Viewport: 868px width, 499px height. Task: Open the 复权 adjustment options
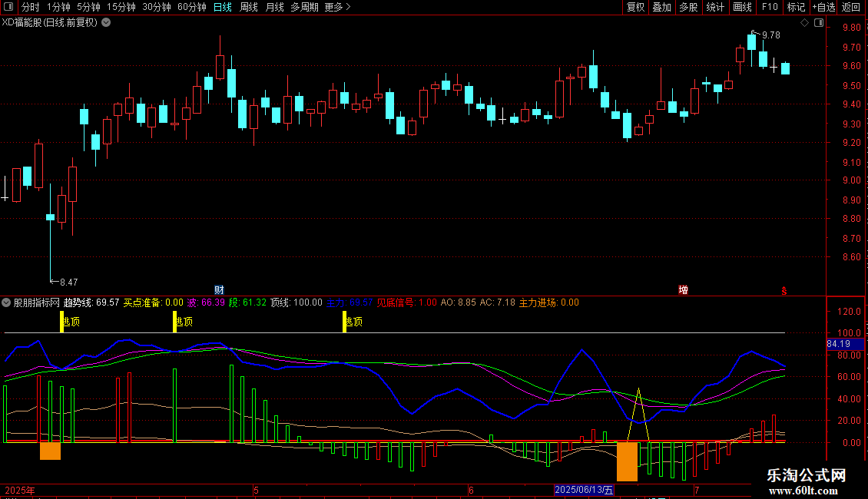pos(635,7)
